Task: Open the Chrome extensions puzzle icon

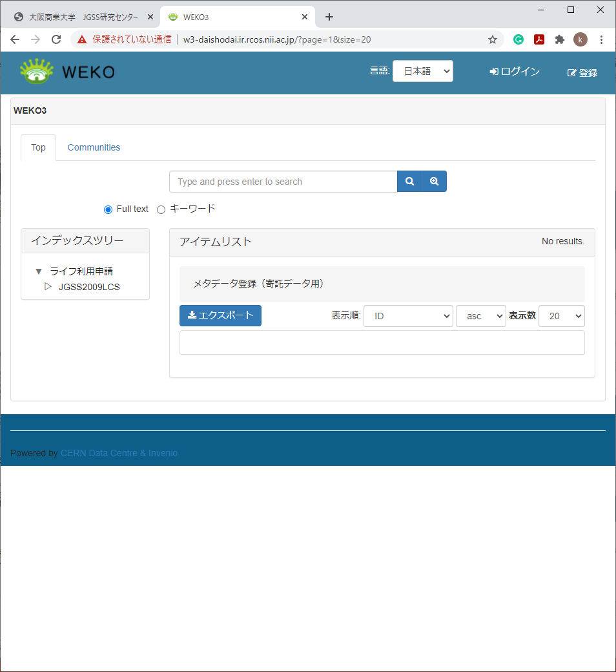Action: coord(560,39)
